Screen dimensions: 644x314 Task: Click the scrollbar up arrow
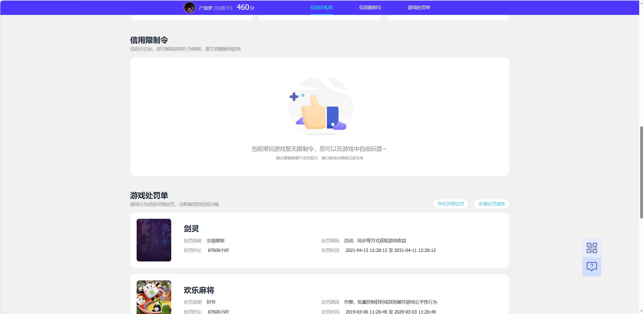point(641,3)
